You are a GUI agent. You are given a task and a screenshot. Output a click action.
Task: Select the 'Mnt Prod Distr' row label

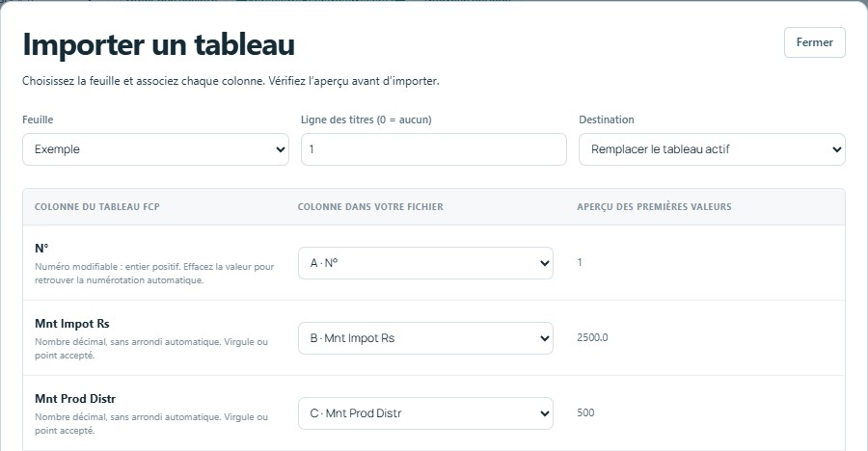pos(75,399)
